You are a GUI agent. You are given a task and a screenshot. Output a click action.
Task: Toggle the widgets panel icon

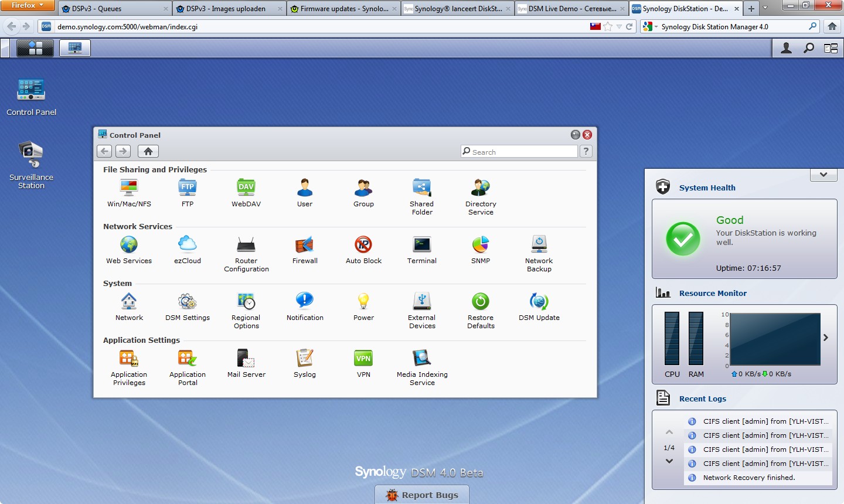(x=831, y=48)
